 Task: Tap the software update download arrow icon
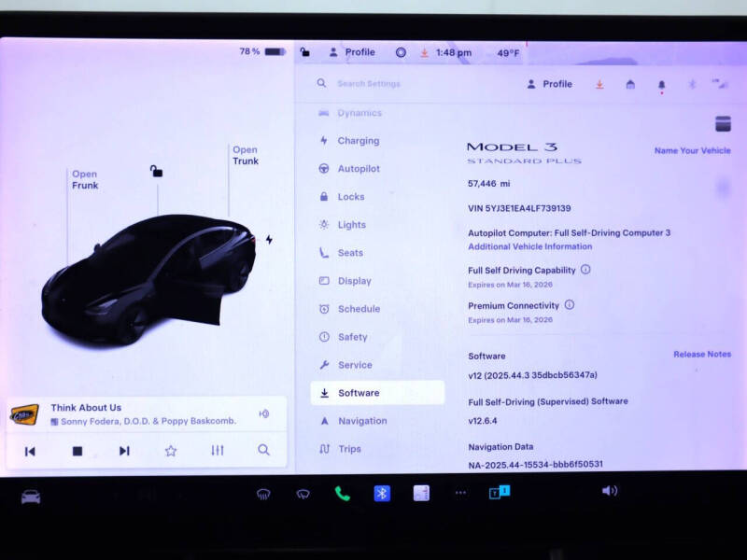tap(600, 84)
